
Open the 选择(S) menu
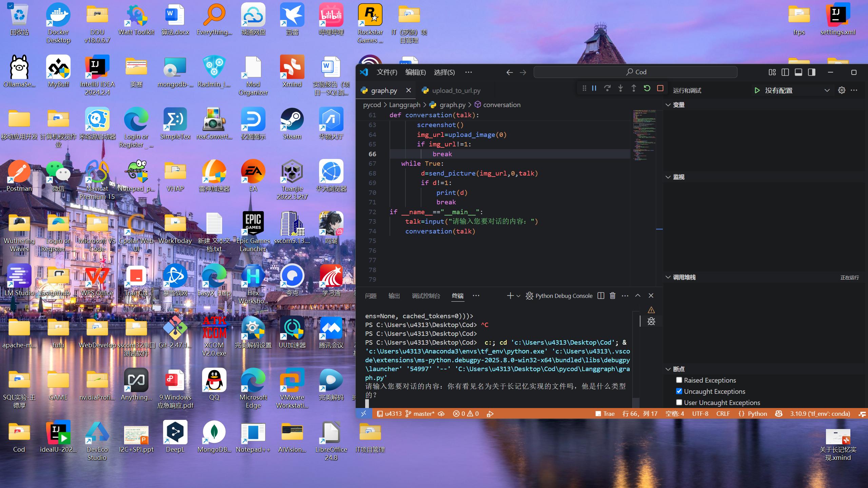point(444,72)
